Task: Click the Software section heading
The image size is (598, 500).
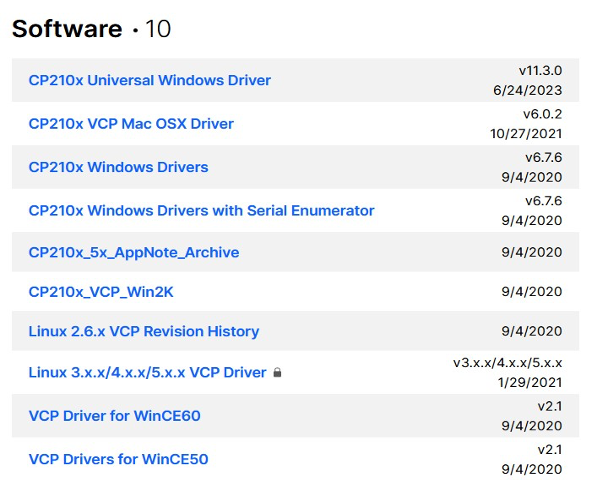Action: point(67,29)
